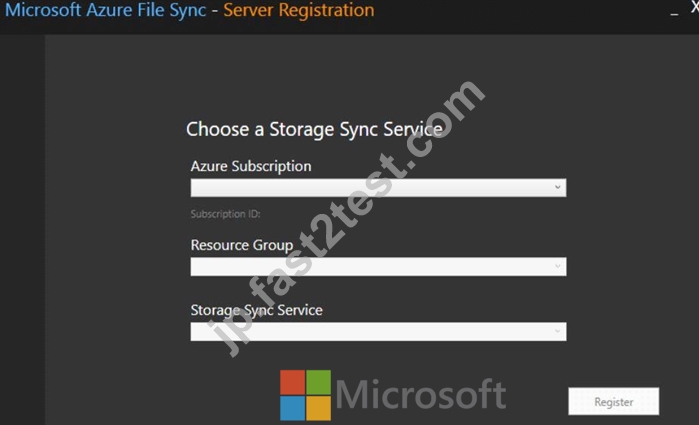This screenshot has width=699, height=425.
Task: Click the Server Registration title text
Action: coord(299,10)
